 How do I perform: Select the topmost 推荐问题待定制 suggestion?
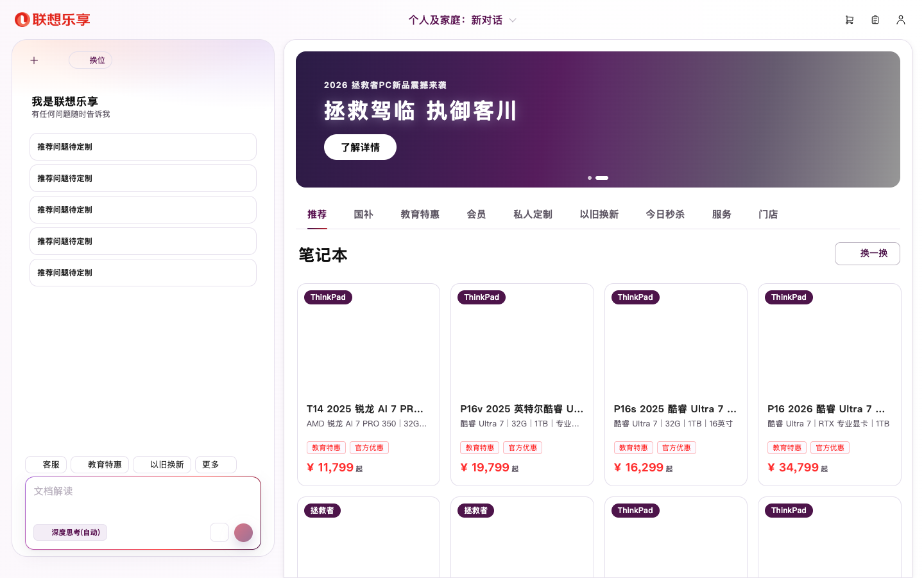[143, 147]
